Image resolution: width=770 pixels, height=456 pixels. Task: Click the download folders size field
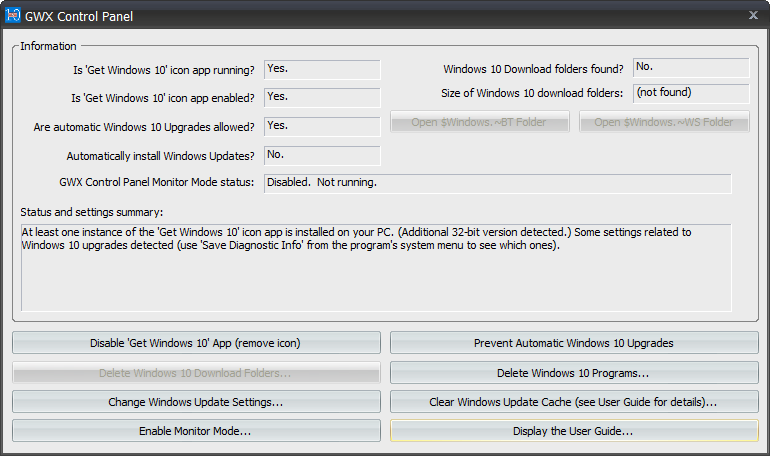691,93
